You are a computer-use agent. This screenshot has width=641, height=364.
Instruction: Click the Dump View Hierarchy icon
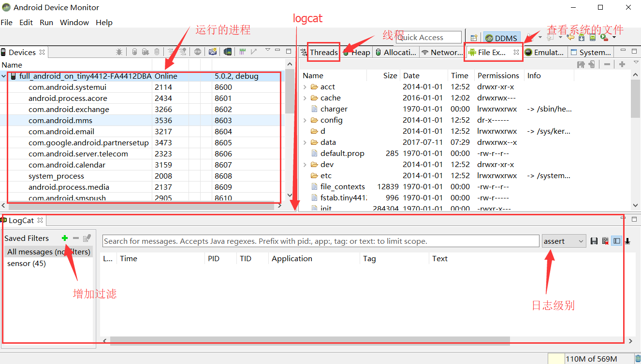click(228, 52)
